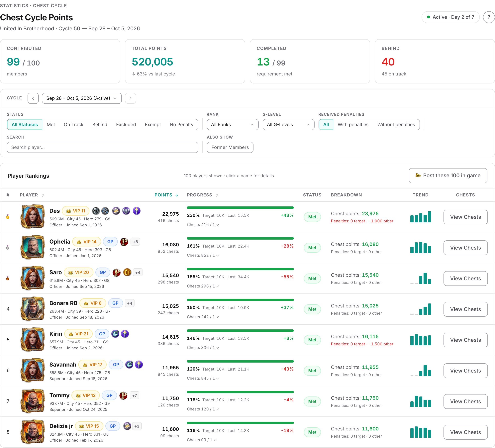Filter status by Exempt

coord(153,125)
